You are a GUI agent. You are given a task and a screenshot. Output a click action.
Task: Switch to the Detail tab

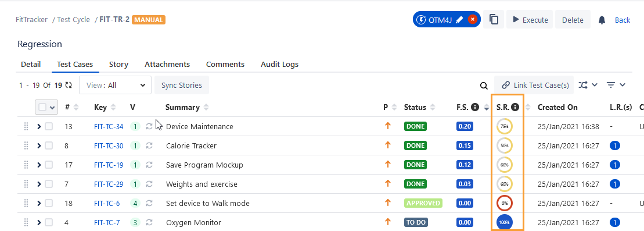coord(31,64)
